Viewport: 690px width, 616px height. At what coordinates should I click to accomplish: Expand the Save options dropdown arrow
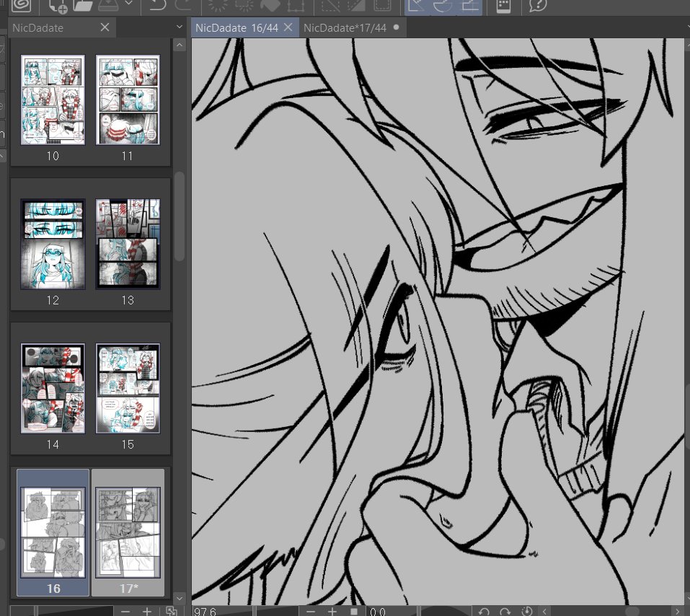coord(129,4)
